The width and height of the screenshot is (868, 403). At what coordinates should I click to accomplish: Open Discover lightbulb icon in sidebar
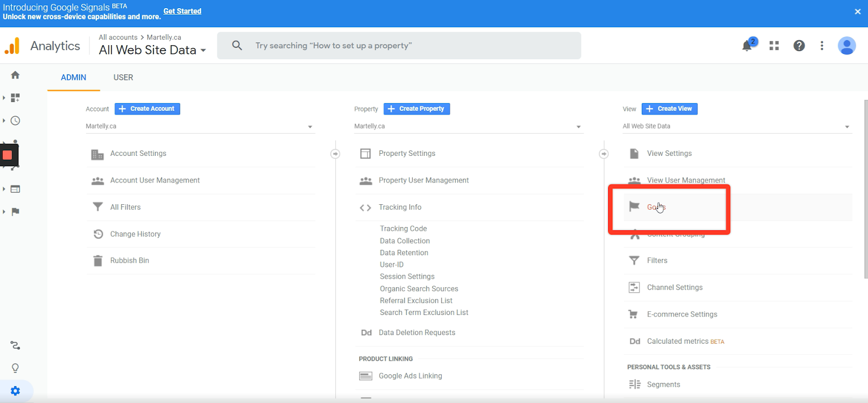(x=15, y=368)
